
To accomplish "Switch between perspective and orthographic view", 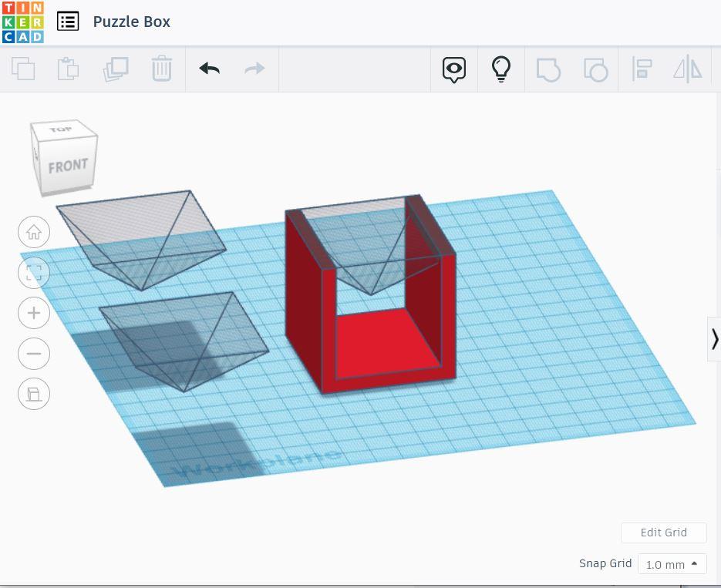I will 34,394.
